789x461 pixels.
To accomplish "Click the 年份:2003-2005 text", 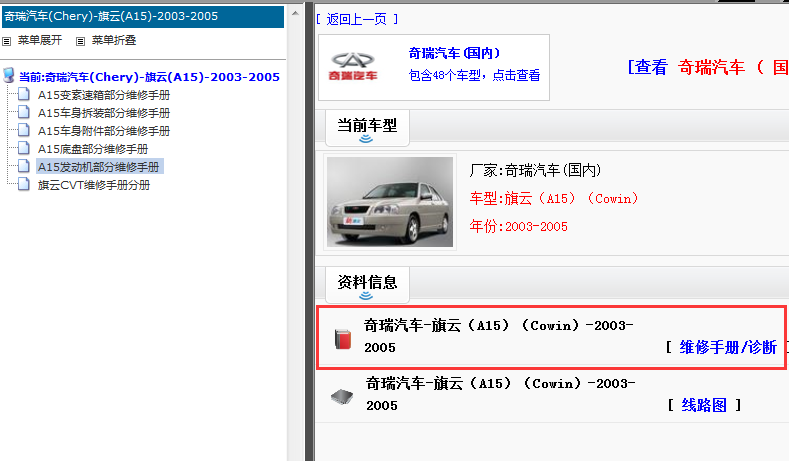I will [x=518, y=226].
